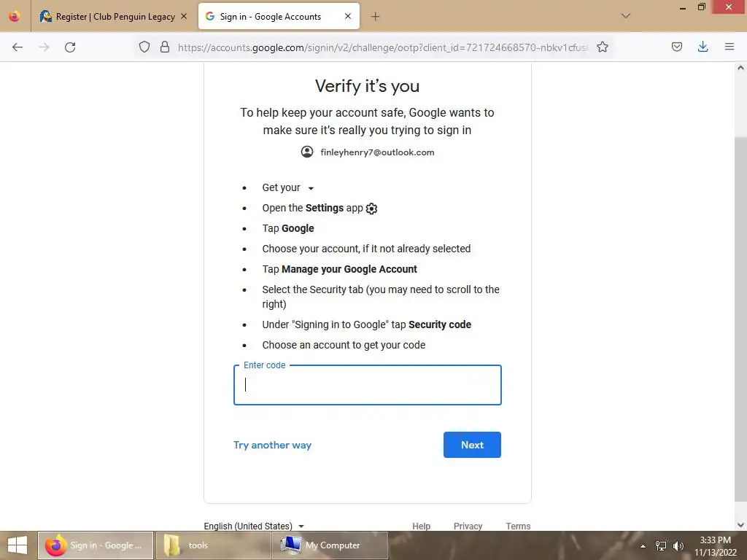The image size is (747, 560).
Task: Click the network tray icon
Action: pos(661,545)
